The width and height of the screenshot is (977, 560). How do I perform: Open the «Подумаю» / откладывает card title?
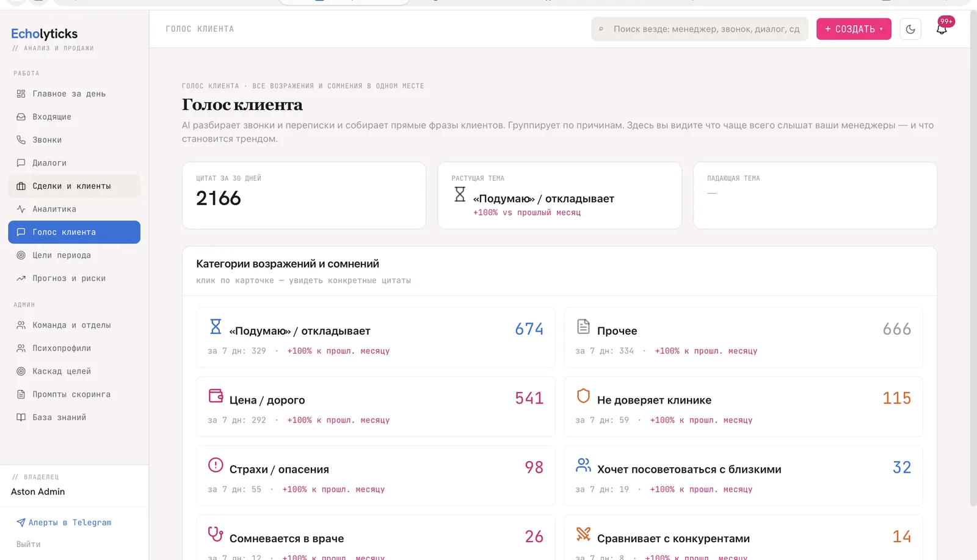click(300, 331)
